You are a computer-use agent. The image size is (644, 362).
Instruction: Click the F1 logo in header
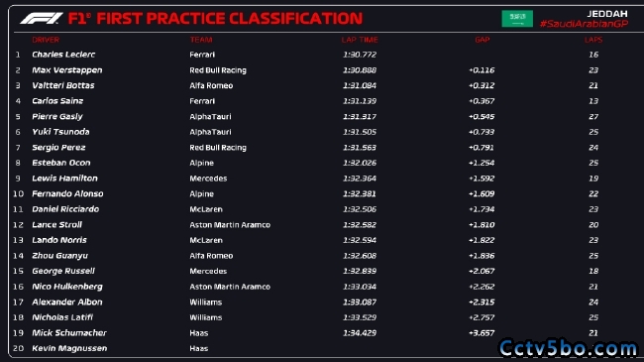coord(41,19)
